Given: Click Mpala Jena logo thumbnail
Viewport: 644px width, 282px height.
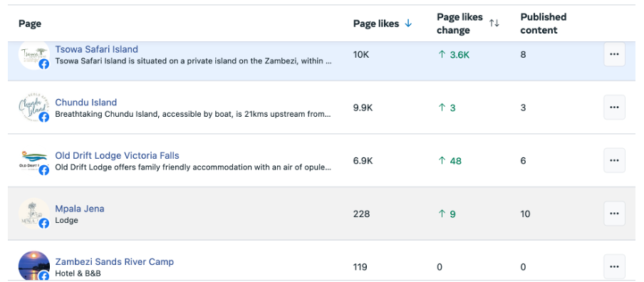Looking at the screenshot, I should [34, 214].
